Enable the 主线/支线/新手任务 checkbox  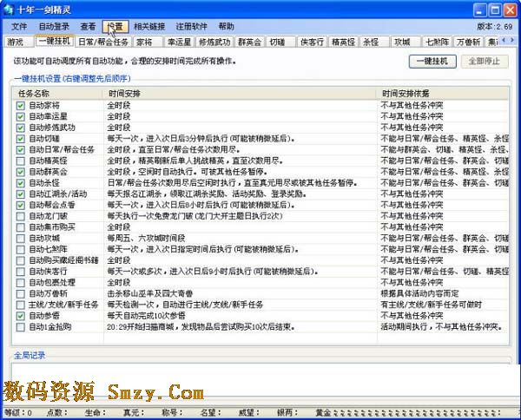(21, 305)
